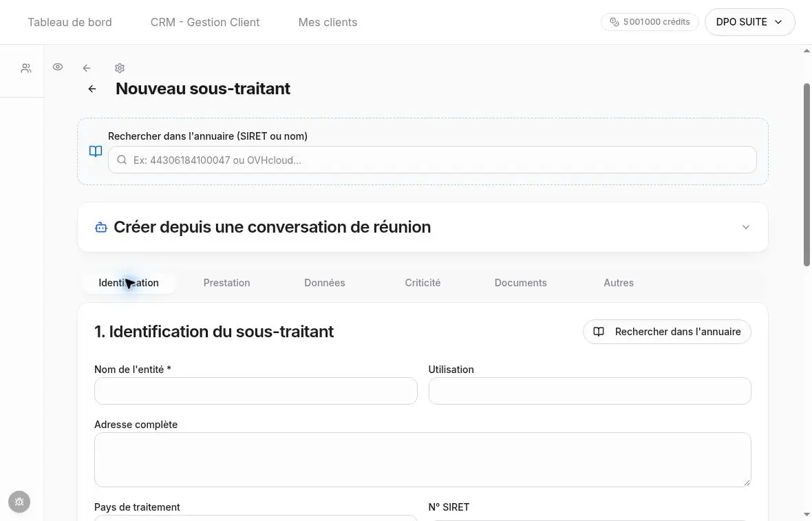
Task: Switch to the Données tab
Action: (325, 283)
